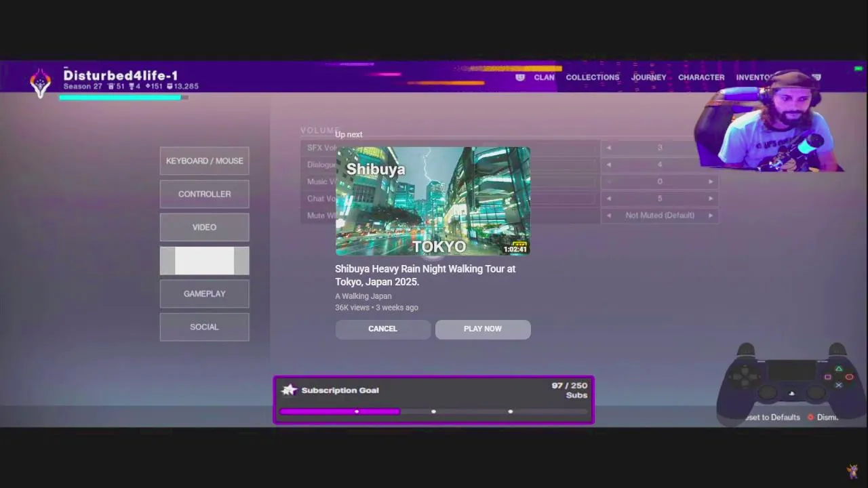The height and width of the screenshot is (488, 868).
Task: Click the SFX Volume value 3
Action: (x=660, y=148)
